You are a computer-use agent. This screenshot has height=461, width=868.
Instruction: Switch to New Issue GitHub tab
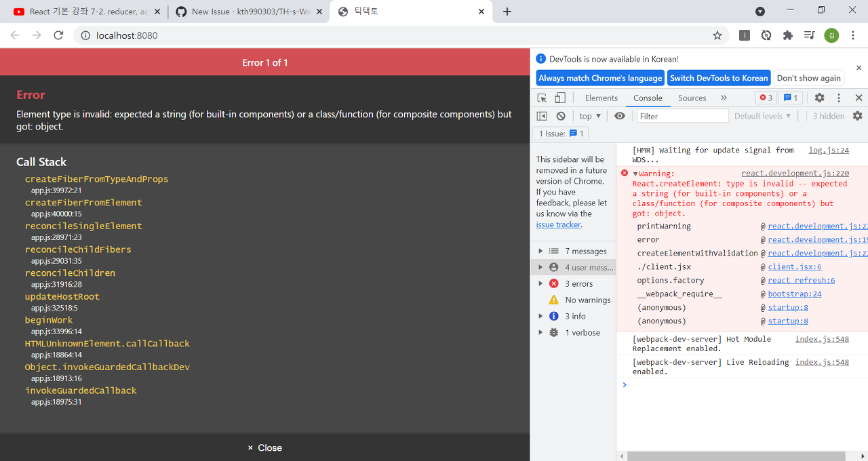(x=248, y=12)
